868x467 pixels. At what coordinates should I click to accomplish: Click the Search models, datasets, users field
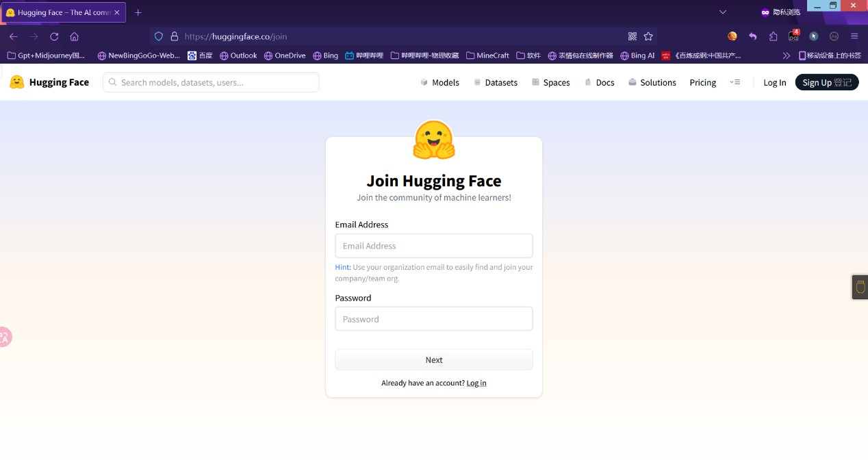(x=211, y=82)
